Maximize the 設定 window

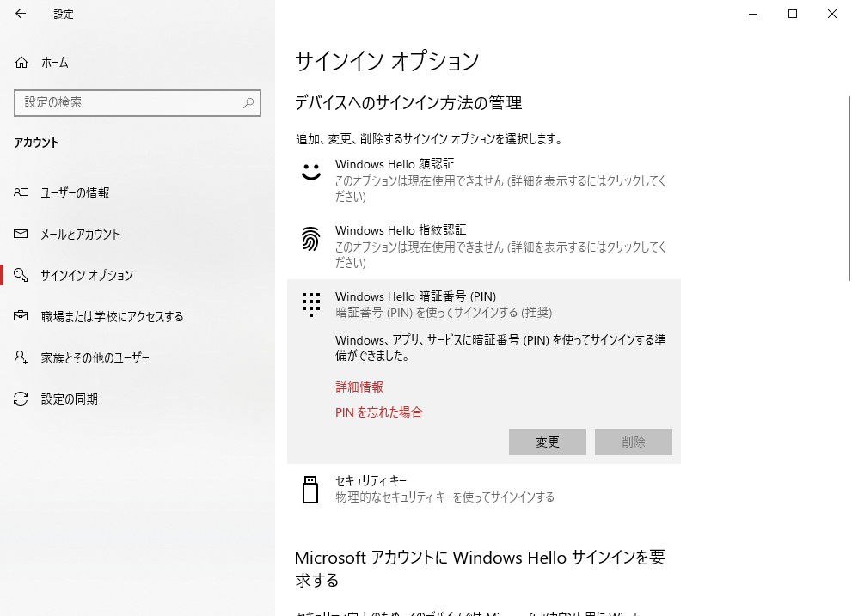793,14
